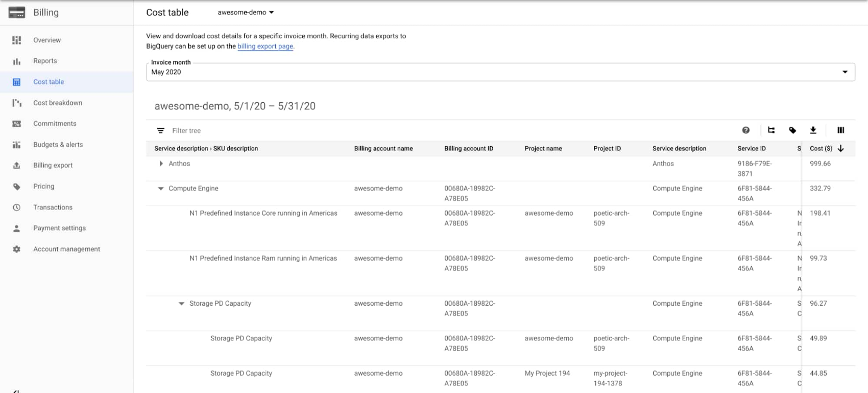Open Payment settings in sidebar
Viewport: 868px width, 393px height.
[59, 228]
